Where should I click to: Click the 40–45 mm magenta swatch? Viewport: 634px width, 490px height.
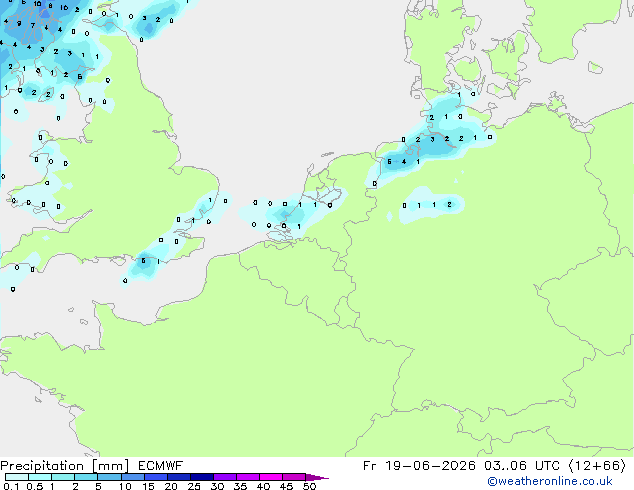(x=271, y=477)
